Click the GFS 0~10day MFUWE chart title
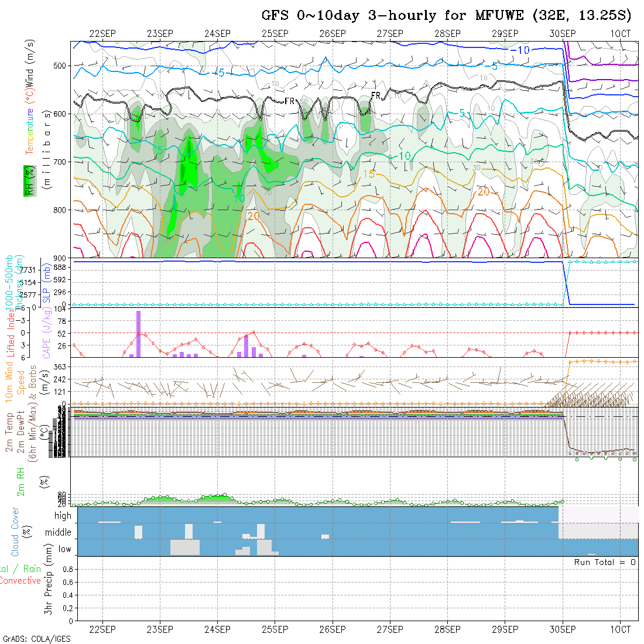The image size is (644, 644). 447,16
